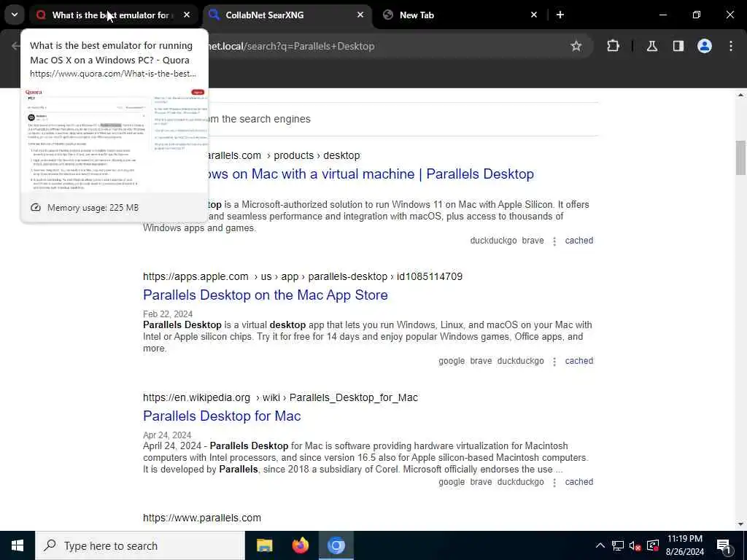Open cached version of Wikipedia result
The width and height of the screenshot is (747, 560).
578,482
